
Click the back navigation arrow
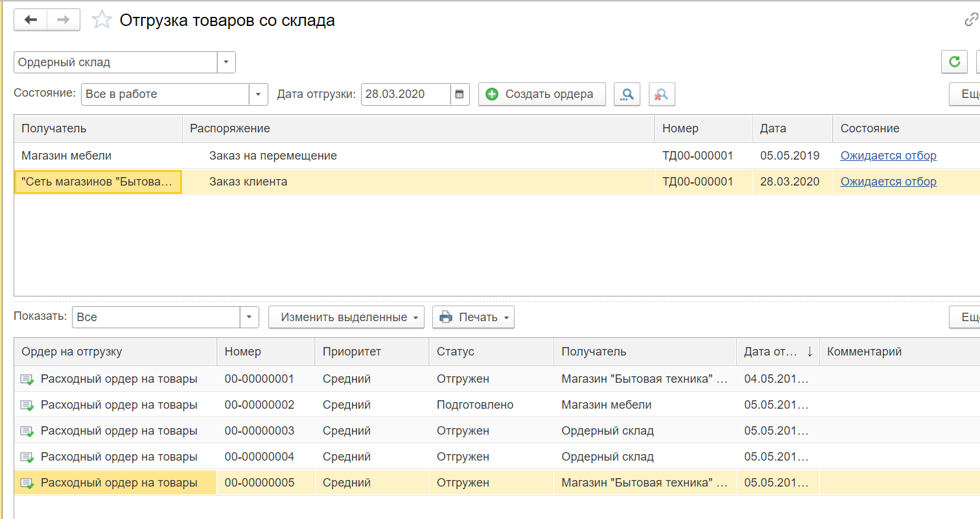(x=30, y=20)
